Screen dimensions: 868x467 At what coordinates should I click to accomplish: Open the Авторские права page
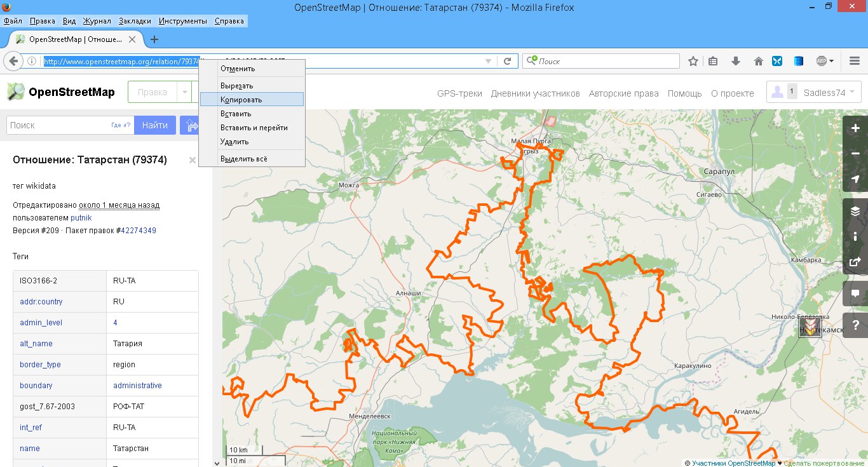[623, 93]
